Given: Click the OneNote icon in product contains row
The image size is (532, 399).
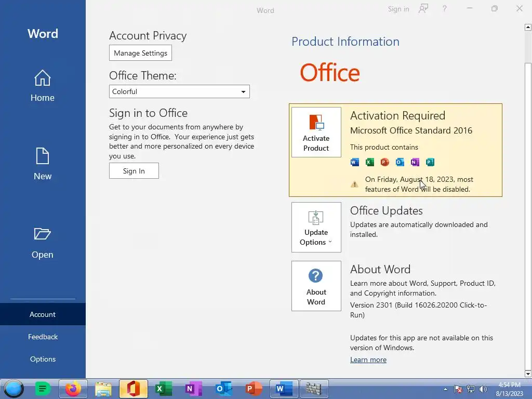Looking at the screenshot, I should coord(415,162).
